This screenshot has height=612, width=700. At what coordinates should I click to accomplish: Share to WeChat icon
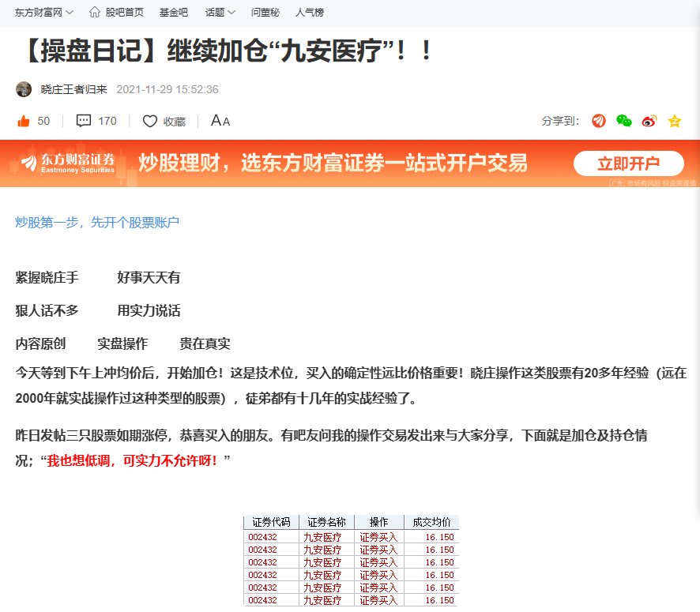(623, 121)
